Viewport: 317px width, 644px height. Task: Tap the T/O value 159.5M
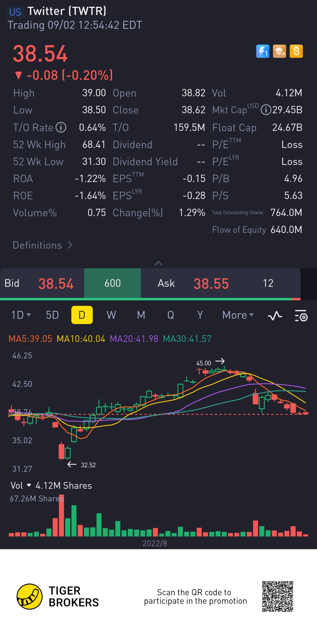click(189, 127)
